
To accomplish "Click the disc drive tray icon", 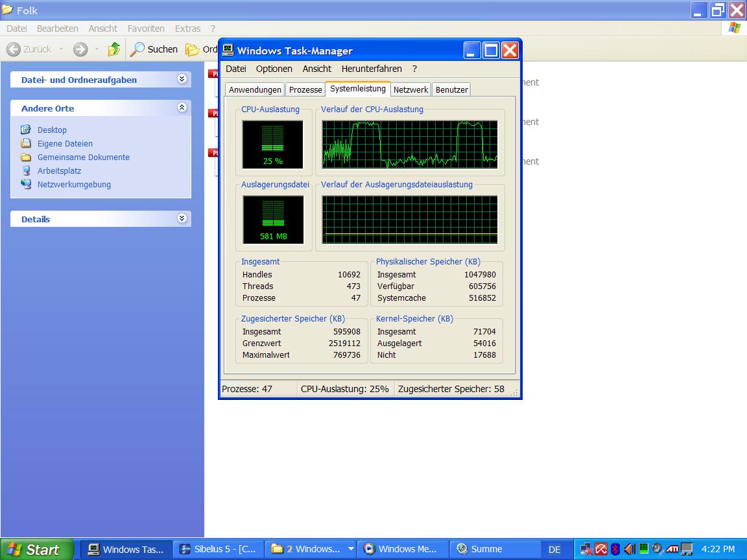I will click(x=658, y=549).
